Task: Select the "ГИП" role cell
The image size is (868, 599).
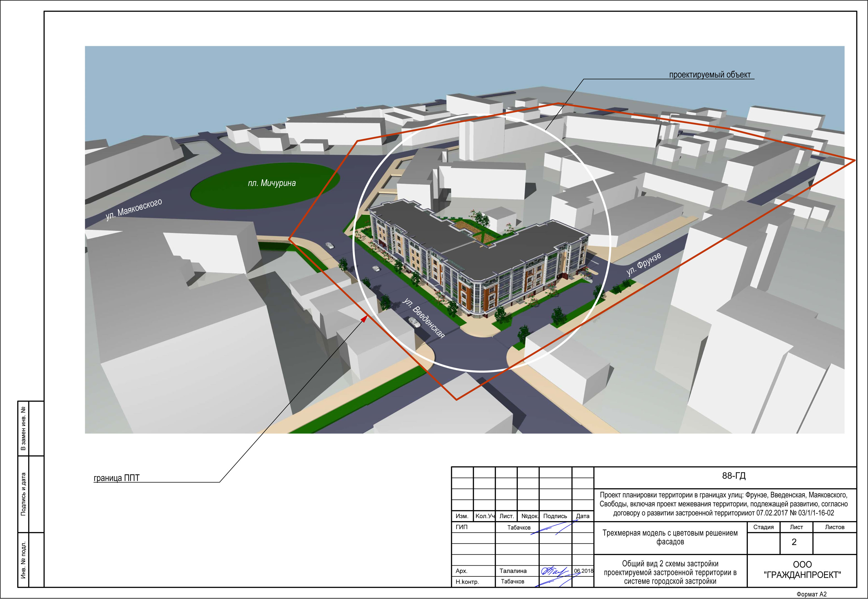Action: [462, 527]
